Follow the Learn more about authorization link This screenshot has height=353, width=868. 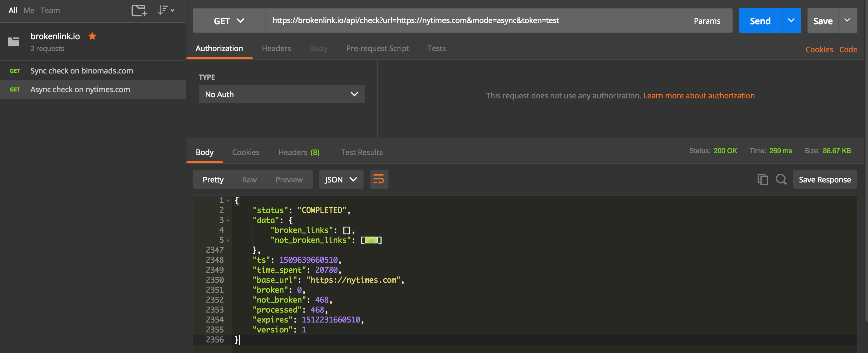coord(698,96)
